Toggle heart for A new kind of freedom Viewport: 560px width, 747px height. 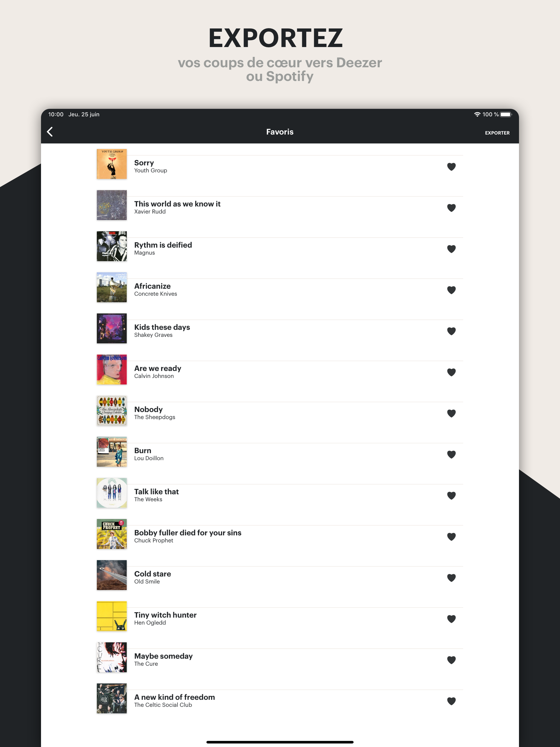451,701
